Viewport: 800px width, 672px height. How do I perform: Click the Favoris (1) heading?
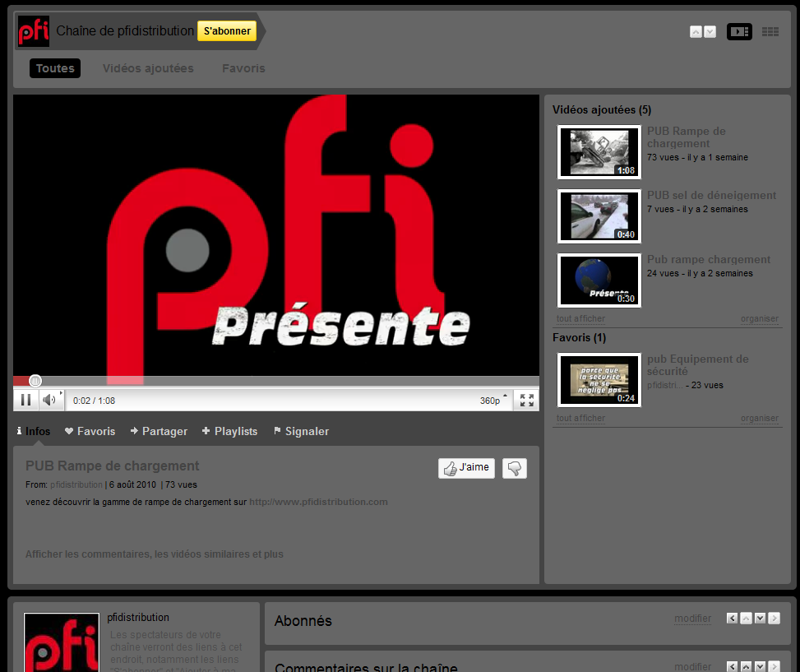pyautogui.click(x=579, y=338)
